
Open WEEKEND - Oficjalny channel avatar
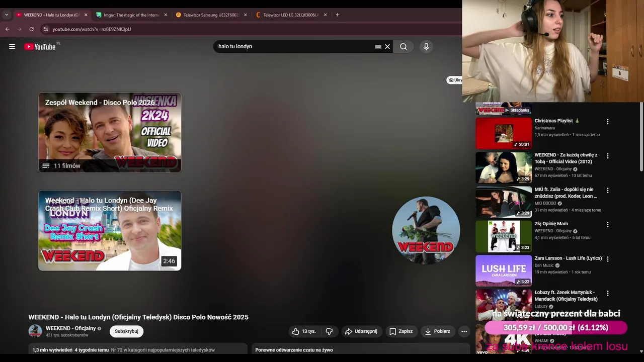point(35,331)
